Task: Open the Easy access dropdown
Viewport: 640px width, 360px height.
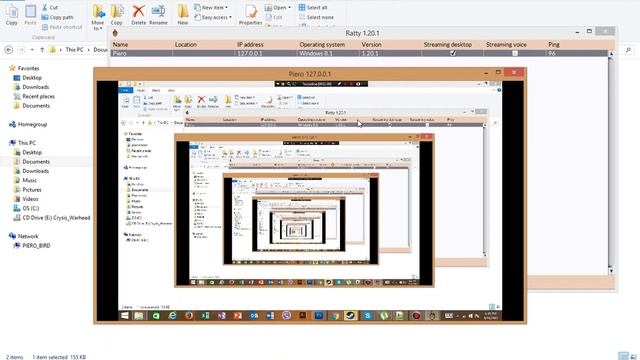Action: click(213, 17)
